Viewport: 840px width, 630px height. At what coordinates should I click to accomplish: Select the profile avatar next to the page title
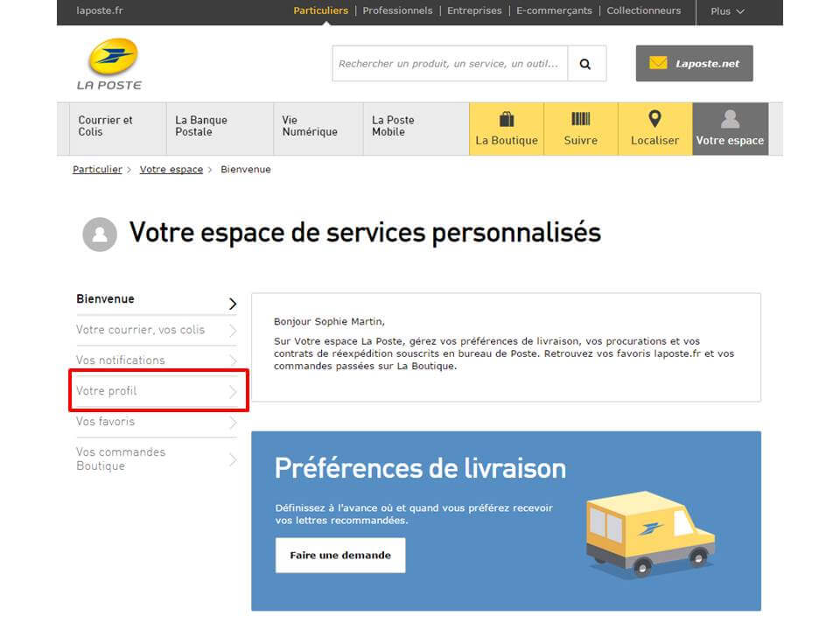[100, 234]
